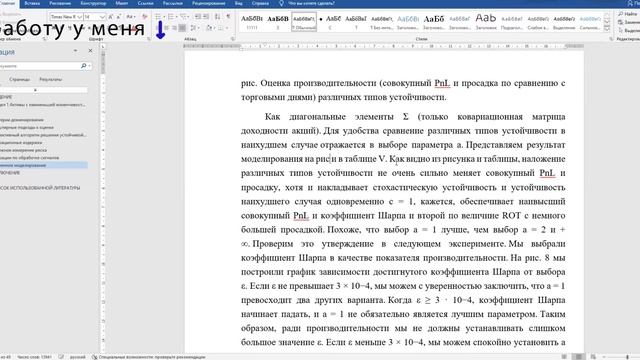Go to the 'по обработке сигналов' heading

(29, 158)
